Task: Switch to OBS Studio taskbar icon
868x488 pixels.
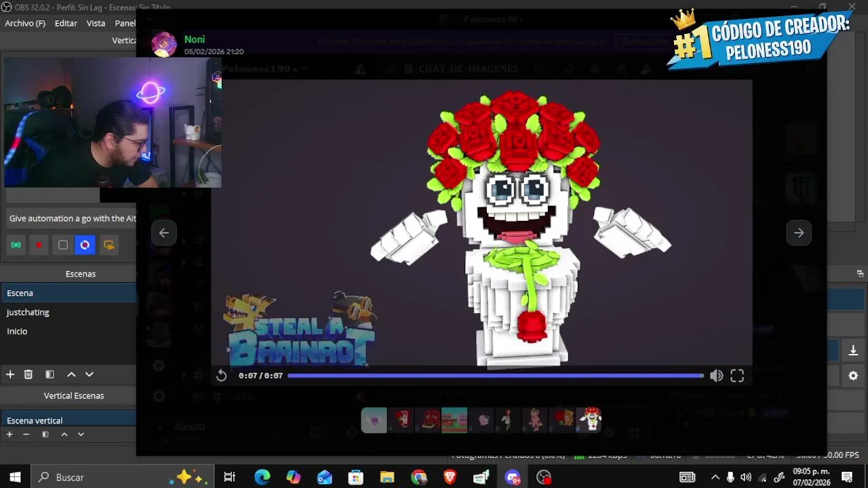Action: tap(544, 477)
